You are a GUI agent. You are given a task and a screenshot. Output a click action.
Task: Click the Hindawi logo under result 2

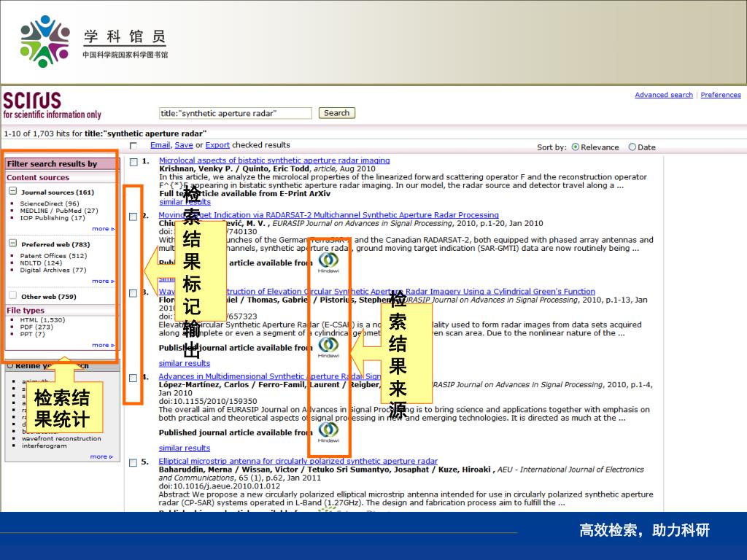click(x=328, y=262)
